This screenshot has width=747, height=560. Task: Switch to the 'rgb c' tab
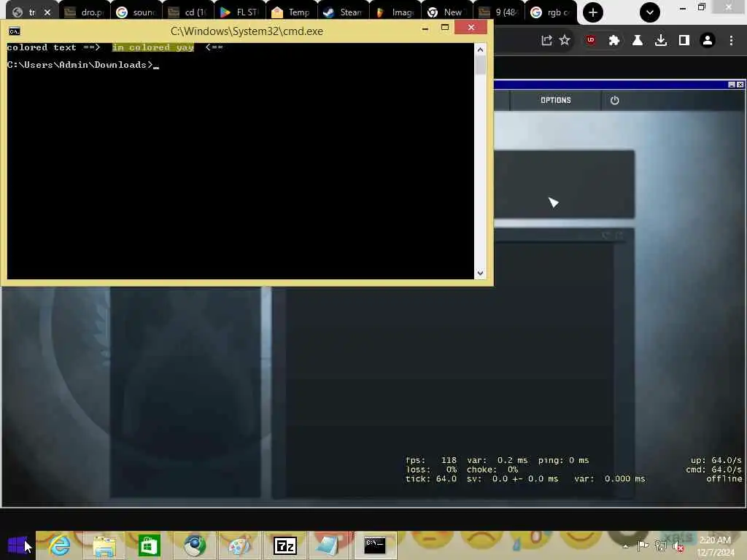point(551,12)
